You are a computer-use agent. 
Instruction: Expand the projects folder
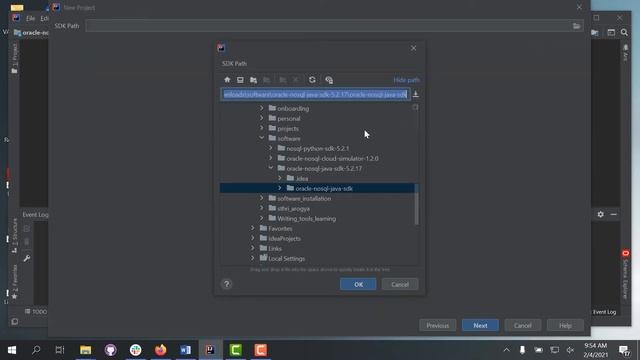(262, 128)
